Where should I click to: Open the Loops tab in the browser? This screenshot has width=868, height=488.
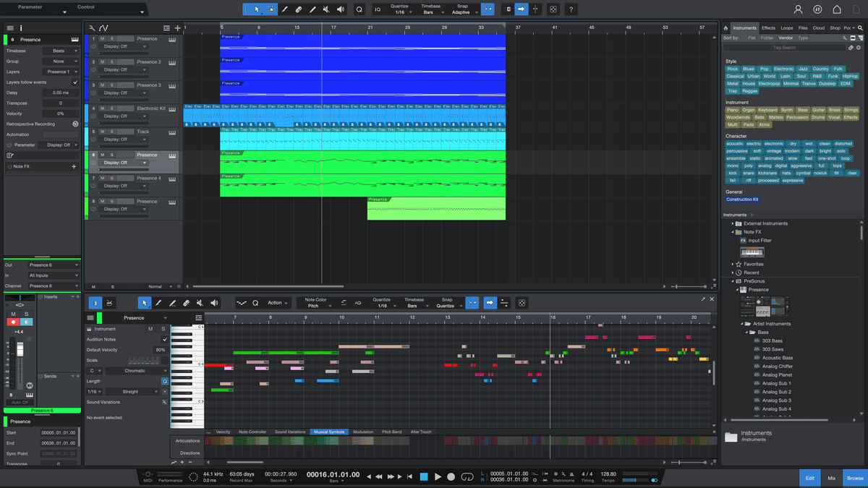point(787,28)
